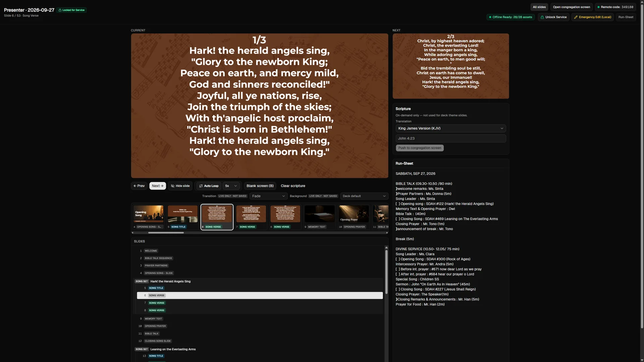Screen dimensions: 644x362
Task: Open the Fade transition dropdown
Action: pyautogui.click(x=268, y=196)
